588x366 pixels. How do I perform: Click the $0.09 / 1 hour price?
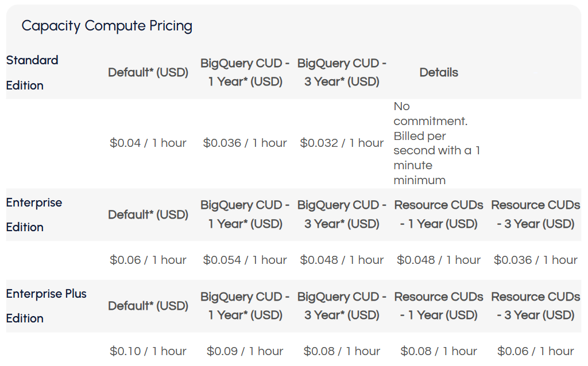pos(245,351)
